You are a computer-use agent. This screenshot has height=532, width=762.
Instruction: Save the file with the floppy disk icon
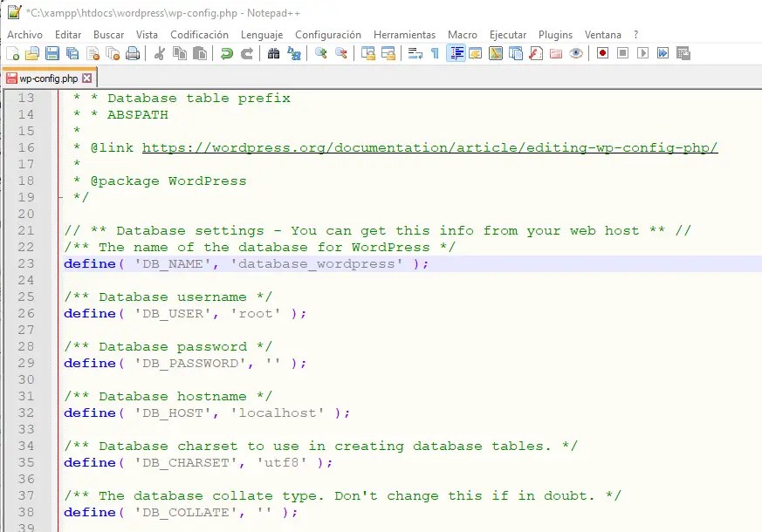pos(52,53)
